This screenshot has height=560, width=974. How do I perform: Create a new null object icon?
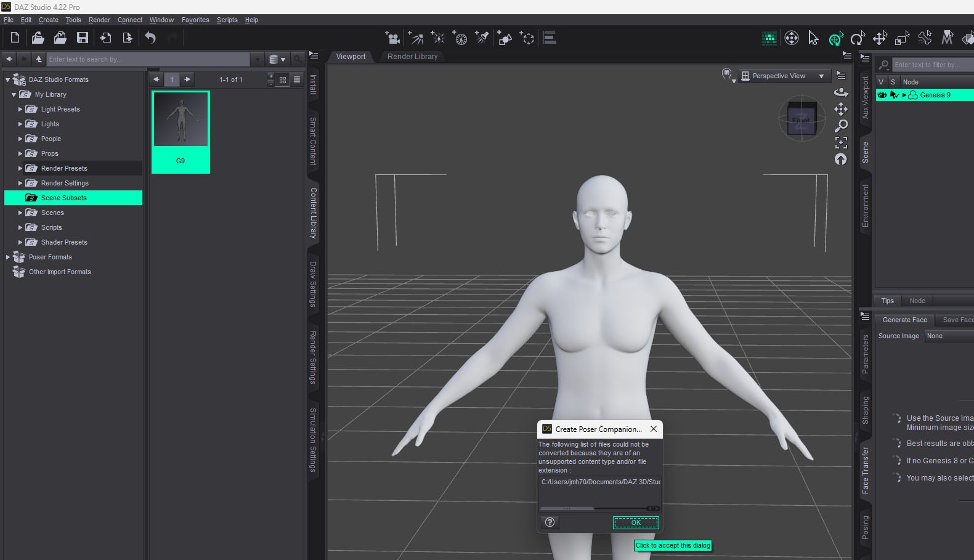(528, 38)
